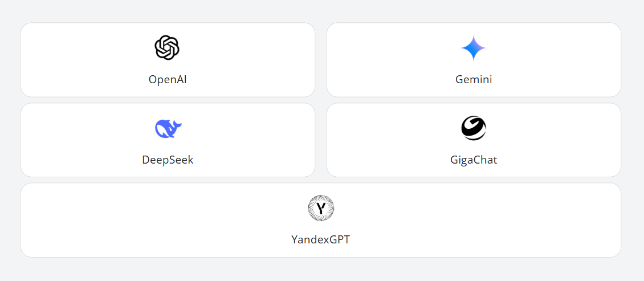Screen dimensions: 644x281
Task: Click the DeepSeek blue whale icon
Action: coord(168,129)
